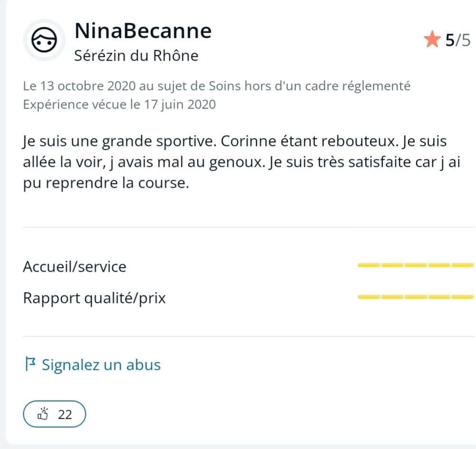This screenshot has height=449, width=476.
Task: Click Expérience vécue le 17 juin 2020
Action: [x=119, y=104]
